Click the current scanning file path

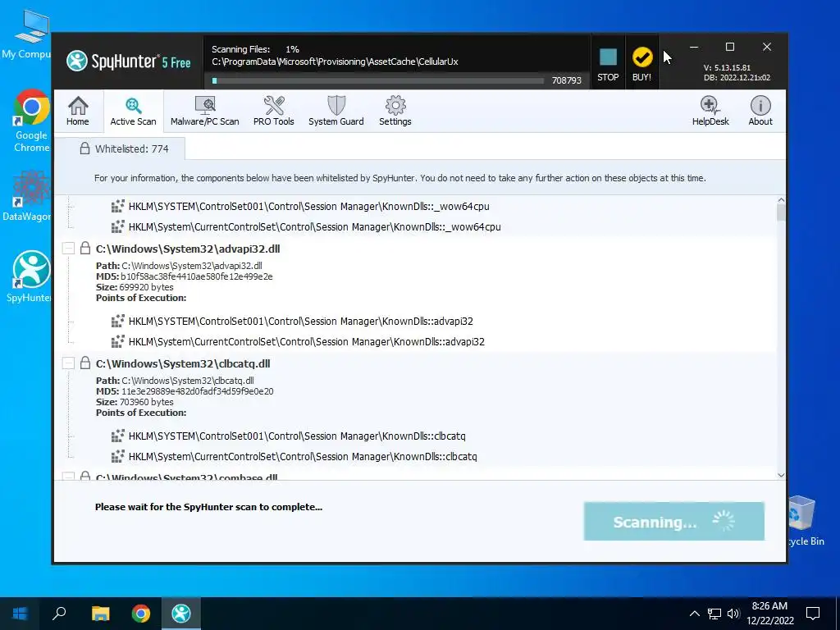tap(335, 62)
